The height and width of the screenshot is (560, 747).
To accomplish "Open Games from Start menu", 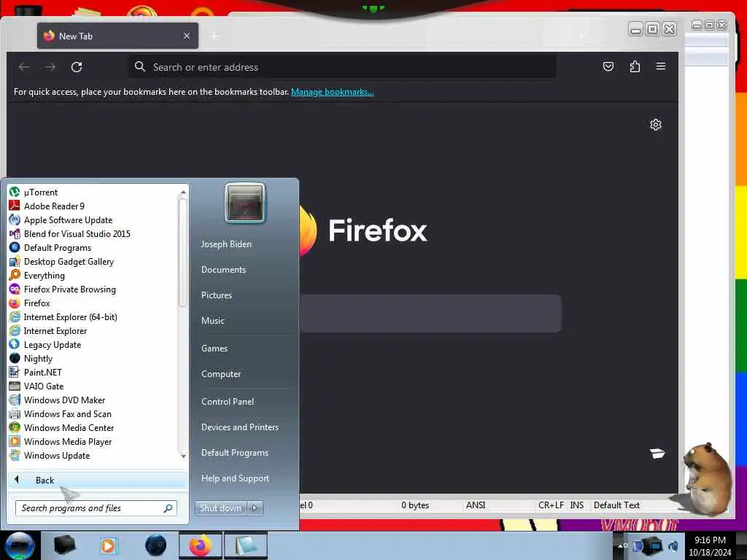I will coord(214,349).
